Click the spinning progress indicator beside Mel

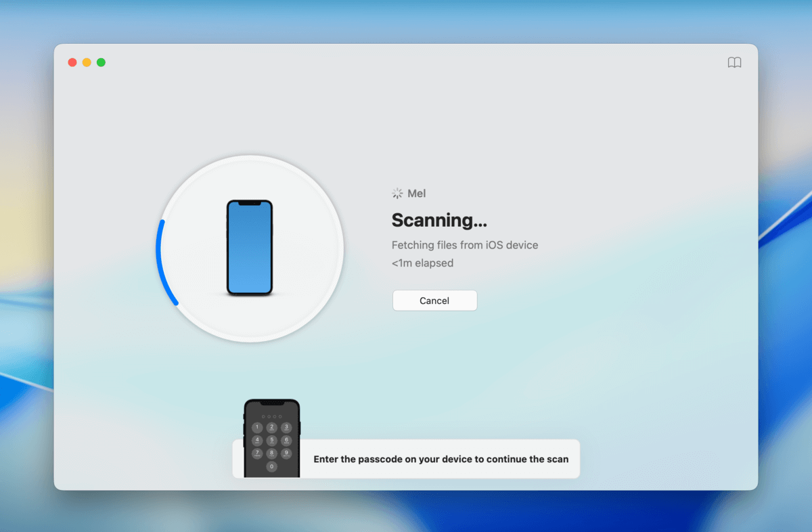point(397,193)
